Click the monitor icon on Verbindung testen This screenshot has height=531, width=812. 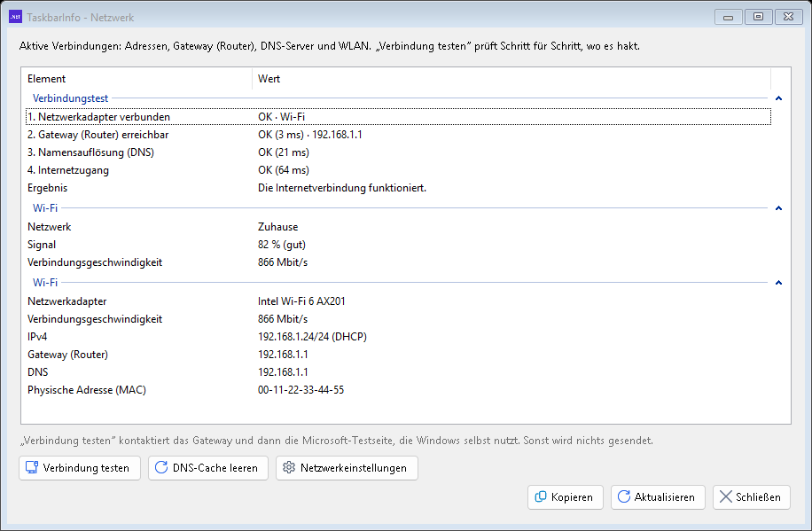point(32,467)
